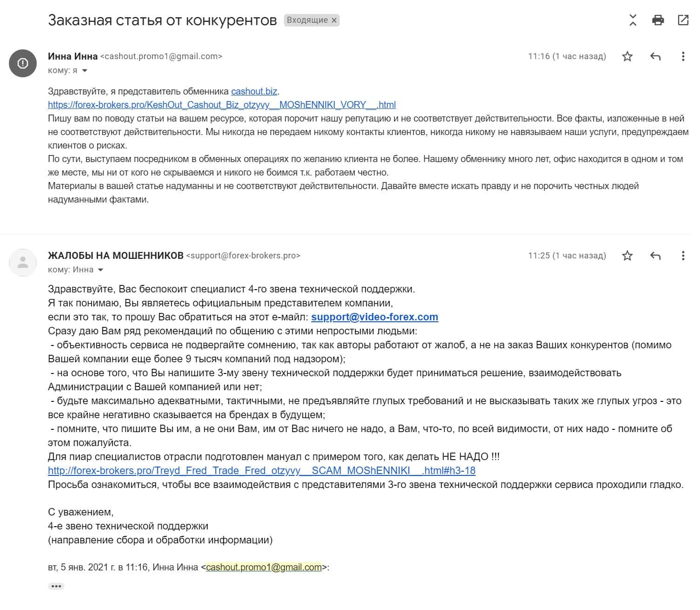Open more options for second message
700x610 pixels.
pyautogui.click(x=683, y=256)
